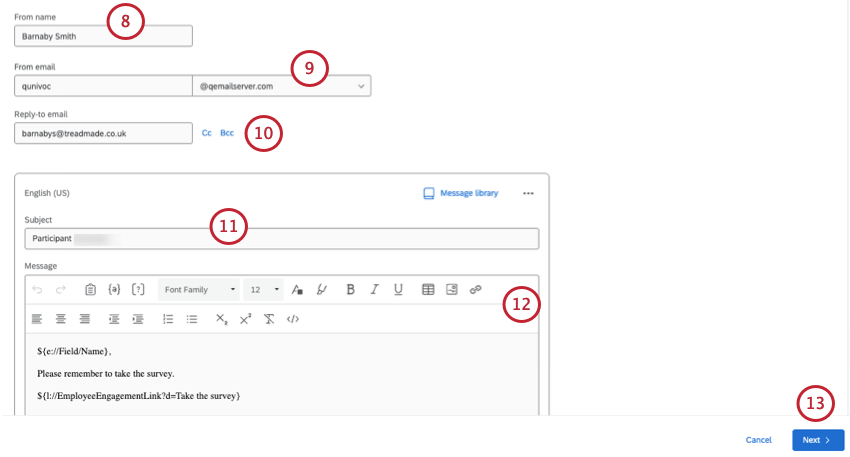Align message text right
The image size is (850, 457).
85,319
